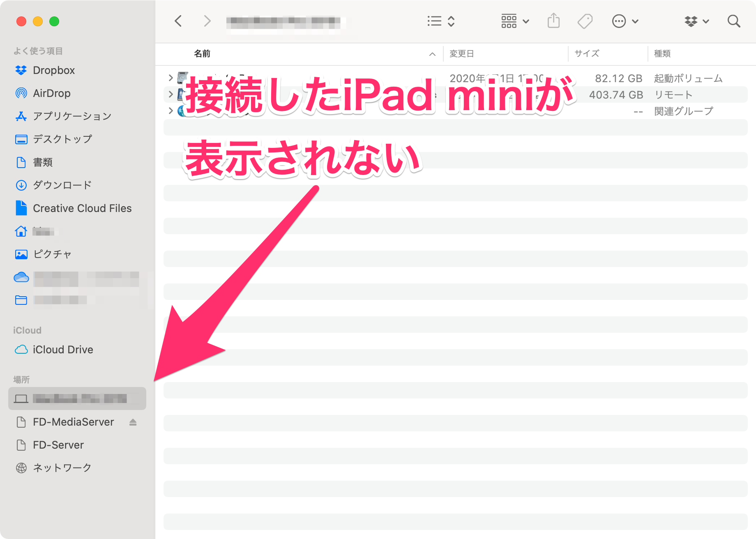Open the ダウンロード folder in sidebar
Viewport: 756px width, 539px height.
tap(62, 185)
